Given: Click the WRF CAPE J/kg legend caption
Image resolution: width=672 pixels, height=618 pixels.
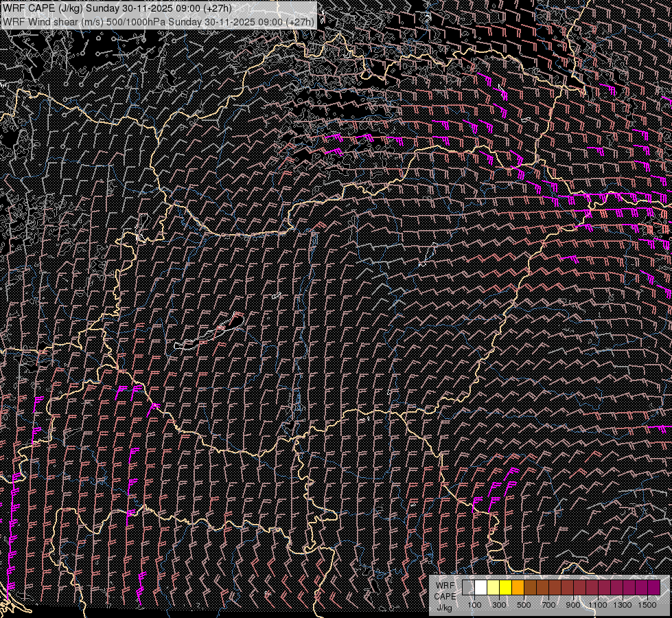Looking at the screenshot, I should (x=445, y=596).
